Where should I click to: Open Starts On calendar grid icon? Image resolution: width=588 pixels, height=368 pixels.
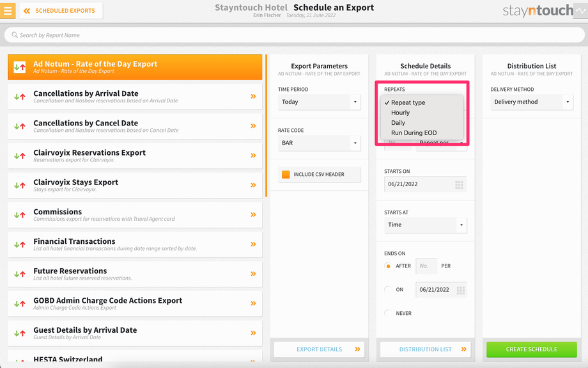(459, 184)
